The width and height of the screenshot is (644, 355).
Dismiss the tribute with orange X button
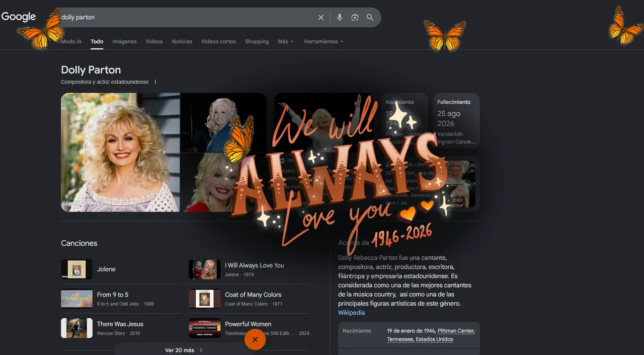click(x=255, y=339)
